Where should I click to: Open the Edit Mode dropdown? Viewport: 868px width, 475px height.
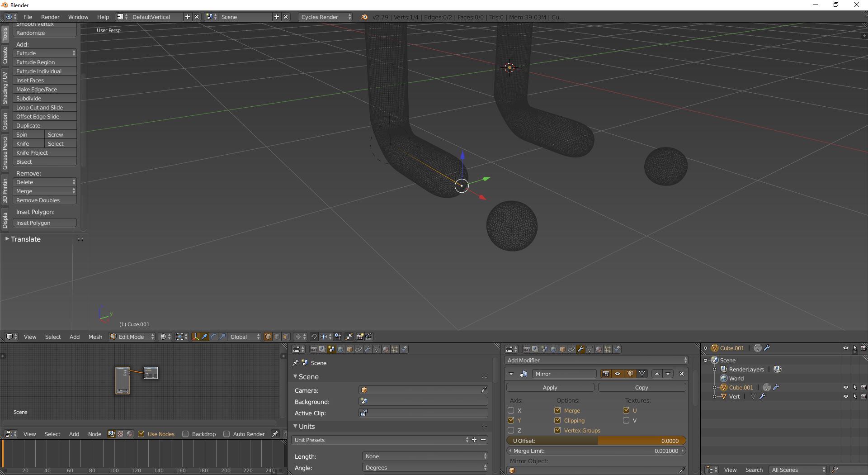(132, 337)
